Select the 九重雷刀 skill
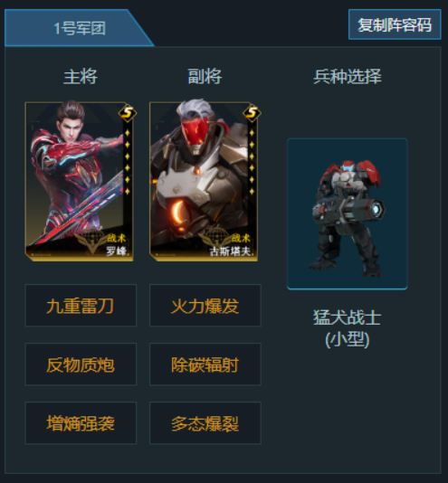448x483 pixels. (x=81, y=305)
